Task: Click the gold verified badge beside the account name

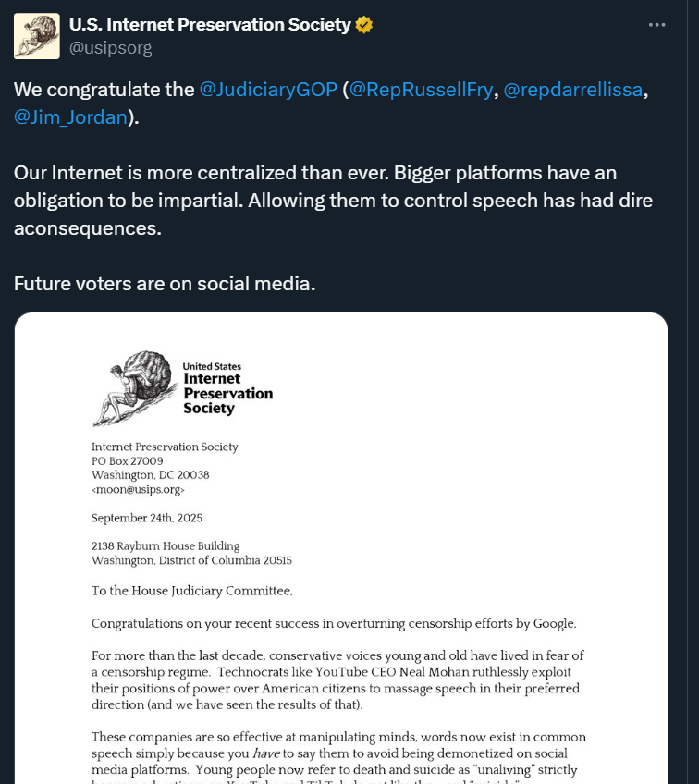Action: [363, 25]
